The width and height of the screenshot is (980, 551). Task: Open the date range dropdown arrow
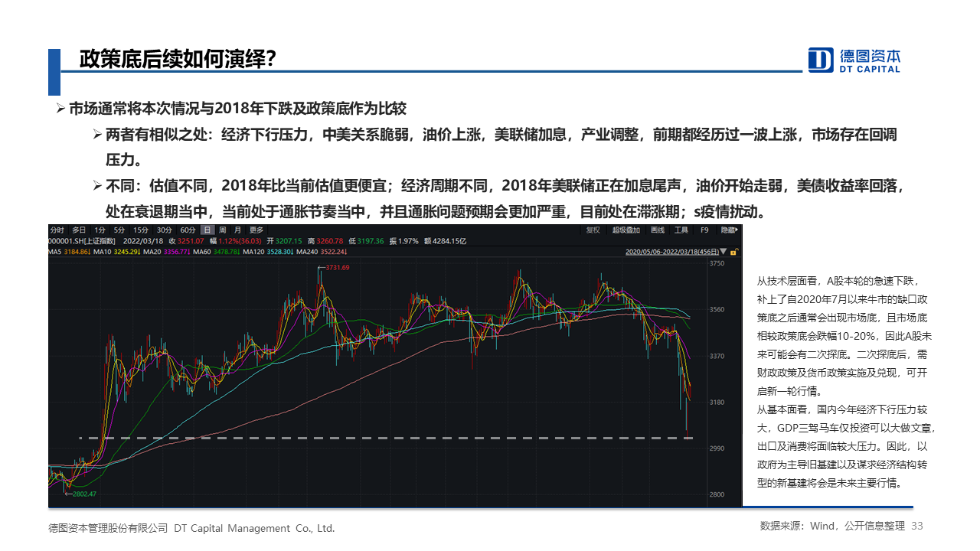click(x=724, y=251)
